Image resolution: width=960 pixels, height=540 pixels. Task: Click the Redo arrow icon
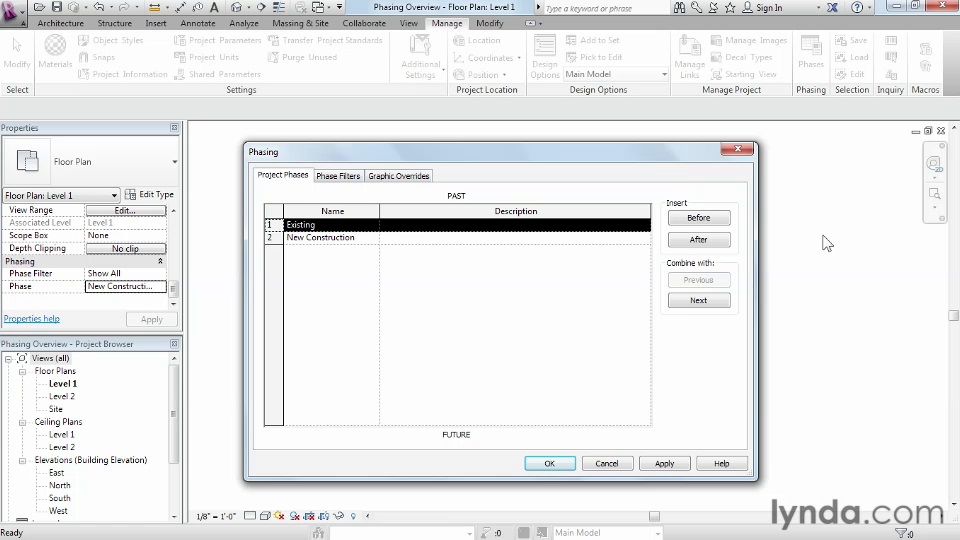tap(122, 7)
